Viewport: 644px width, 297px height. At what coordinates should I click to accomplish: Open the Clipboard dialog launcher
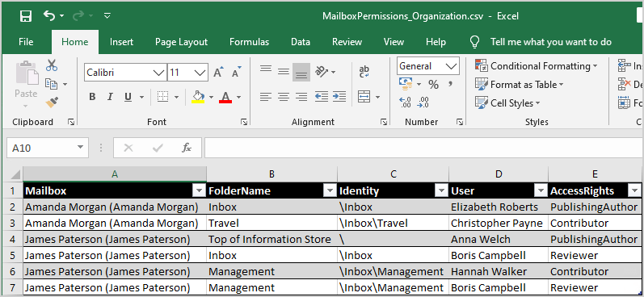[71, 122]
